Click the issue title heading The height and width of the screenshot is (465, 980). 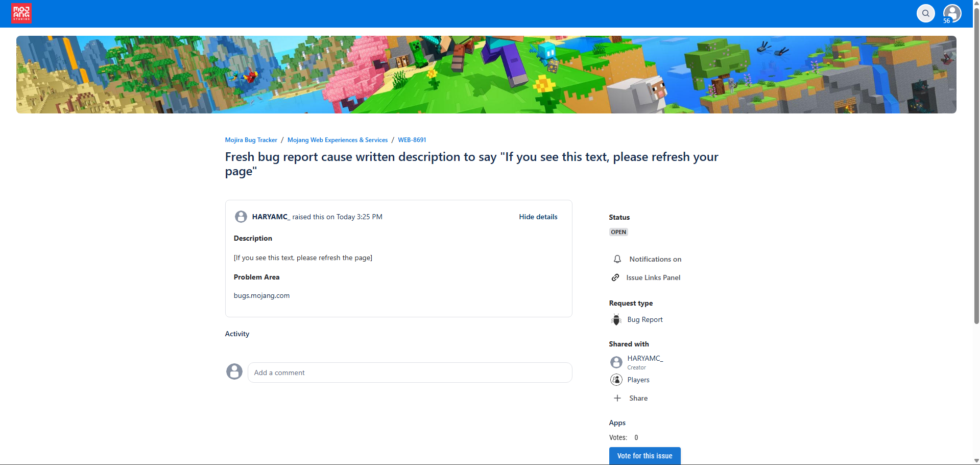(x=471, y=164)
